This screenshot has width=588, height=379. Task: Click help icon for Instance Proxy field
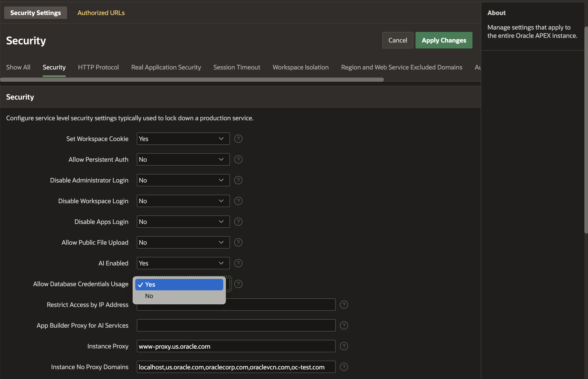[x=344, y=346]
